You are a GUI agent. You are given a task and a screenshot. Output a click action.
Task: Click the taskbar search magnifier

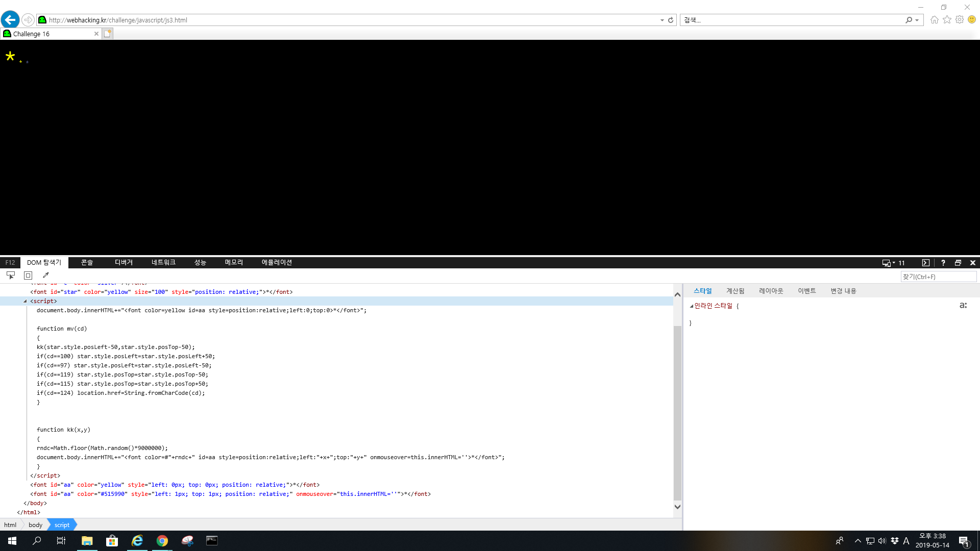click(x=37, y=541)
